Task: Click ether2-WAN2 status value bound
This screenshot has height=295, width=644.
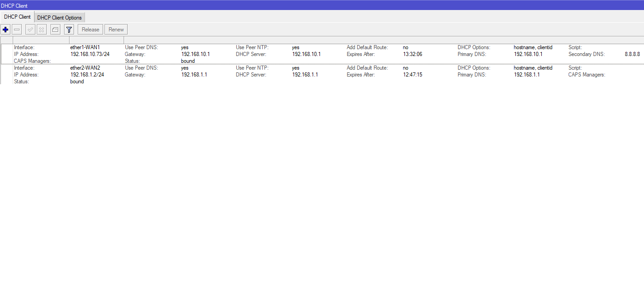Action: click(x=77, y=81)
